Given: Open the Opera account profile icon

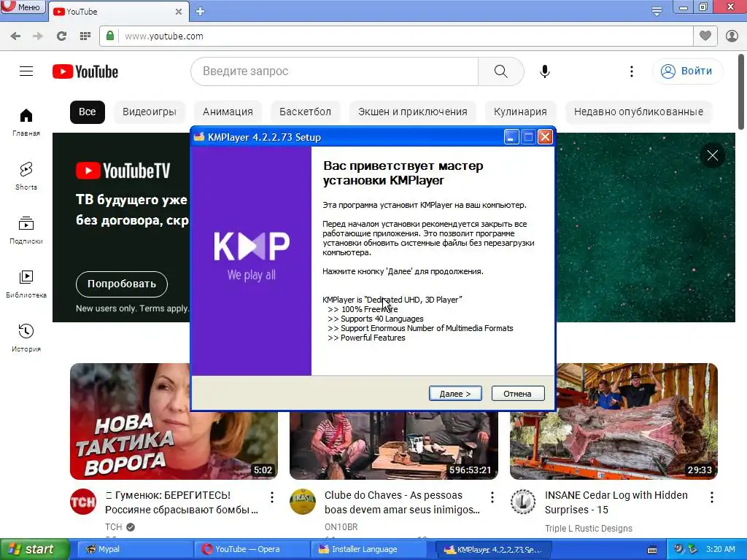Looking at the screenshot, I should 732,36.
